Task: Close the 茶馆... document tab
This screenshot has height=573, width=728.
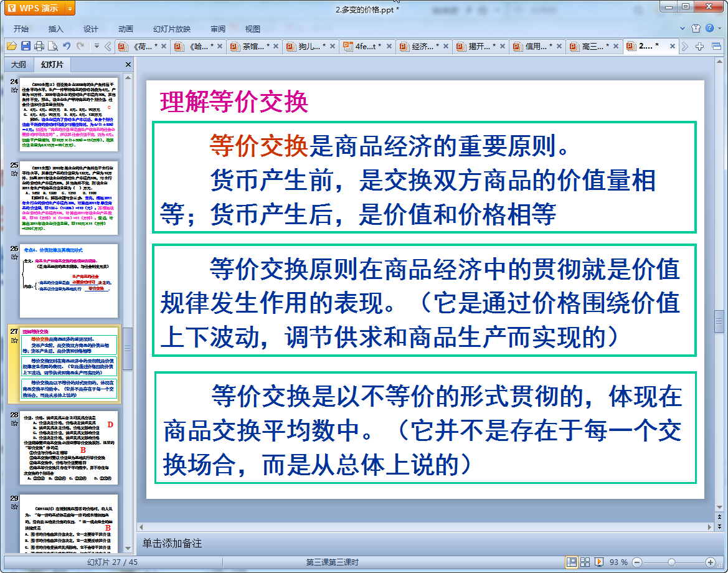Action: coord(276,46)
